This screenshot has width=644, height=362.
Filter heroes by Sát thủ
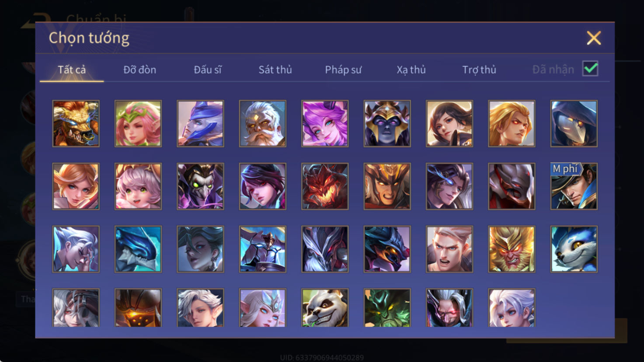tap(275, 69)
